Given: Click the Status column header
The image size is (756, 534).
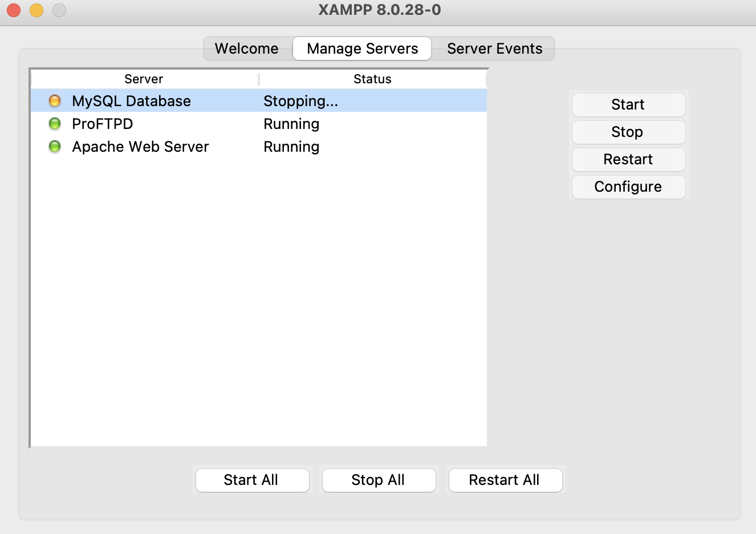Looking at the screenshot, I should click(x=373, y=79).
